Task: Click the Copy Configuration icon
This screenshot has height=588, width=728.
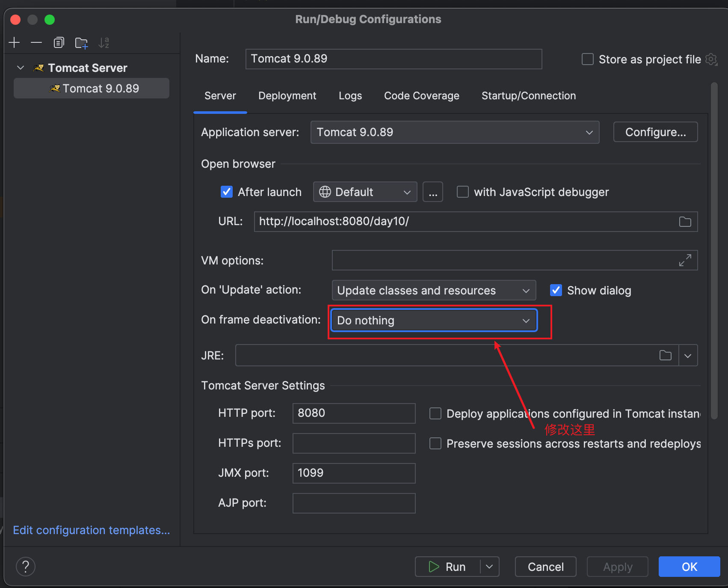Action: tap(59, 43)
